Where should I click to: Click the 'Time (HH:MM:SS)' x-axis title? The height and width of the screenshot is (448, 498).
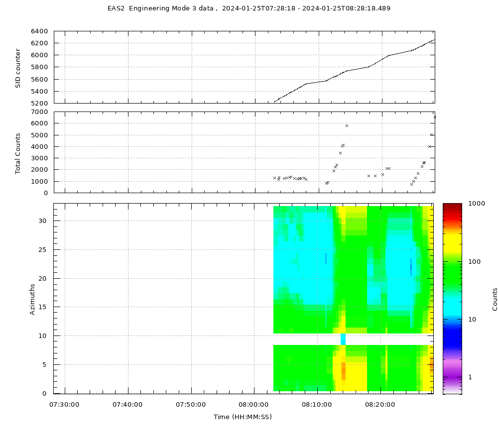click(243, 417)
